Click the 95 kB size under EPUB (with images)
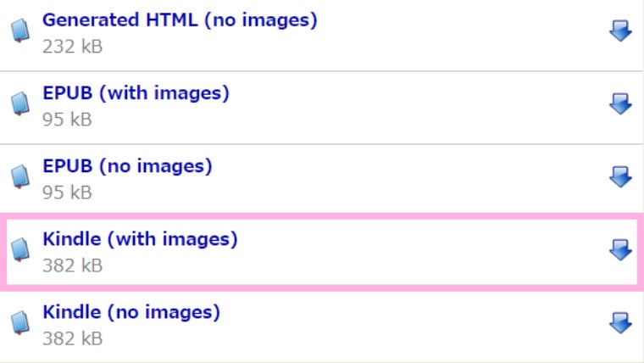 [x=67, y=120]
